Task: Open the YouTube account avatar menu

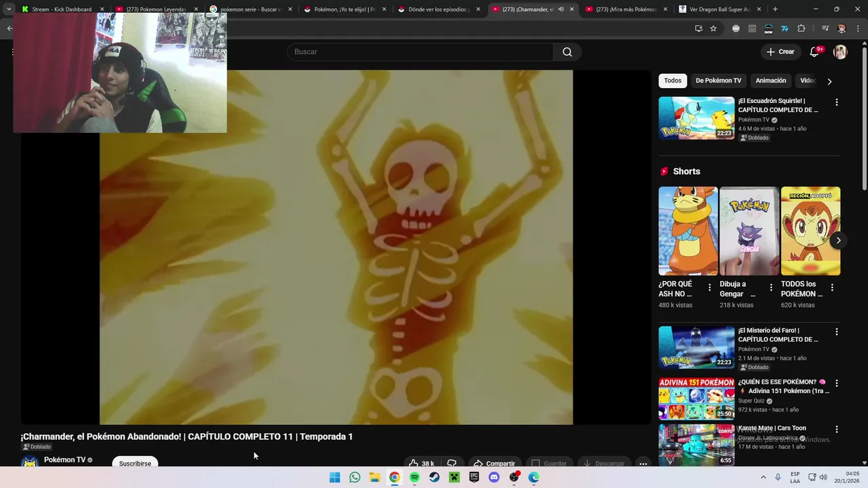Action: (x=840, y=52)
